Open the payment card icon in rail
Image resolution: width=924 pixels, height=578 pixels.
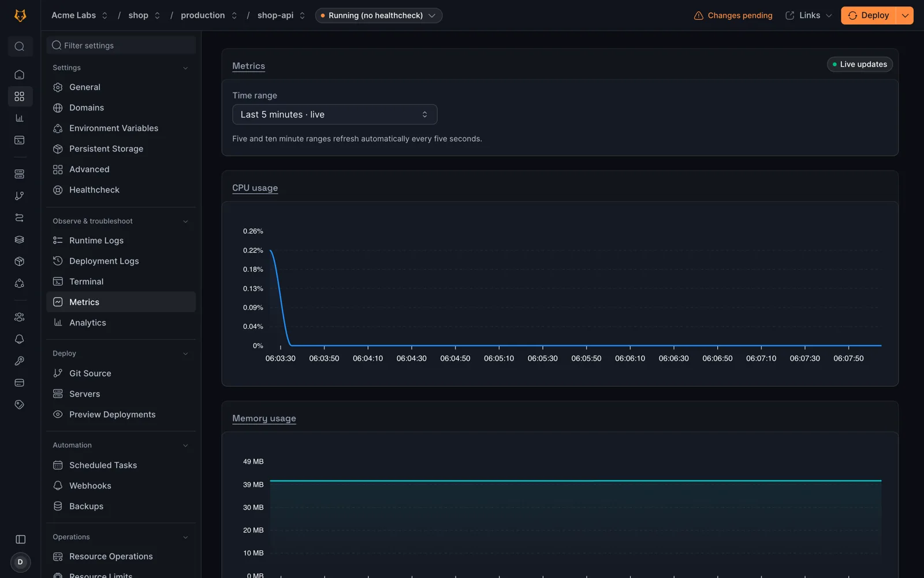click(20, 383)
